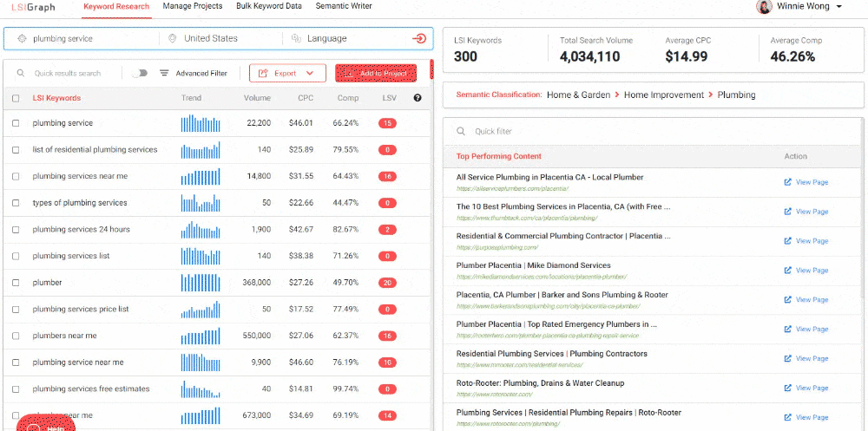Select the checkbox next to 'plumber'
This screenshot has width=868, height=431.
16,283
